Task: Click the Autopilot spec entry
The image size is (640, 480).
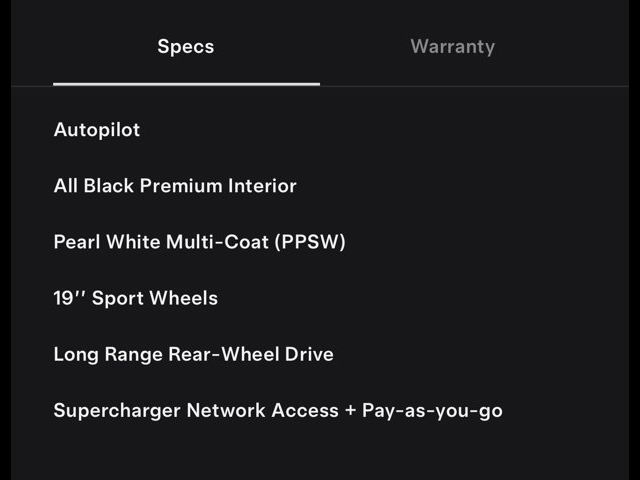Action: pyautogui.click(x=97, y=130)
